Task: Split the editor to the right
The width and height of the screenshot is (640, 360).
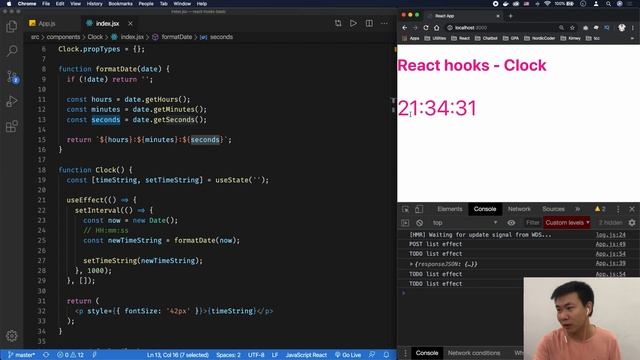Action: pyautogui.click(x=369, y=23)
